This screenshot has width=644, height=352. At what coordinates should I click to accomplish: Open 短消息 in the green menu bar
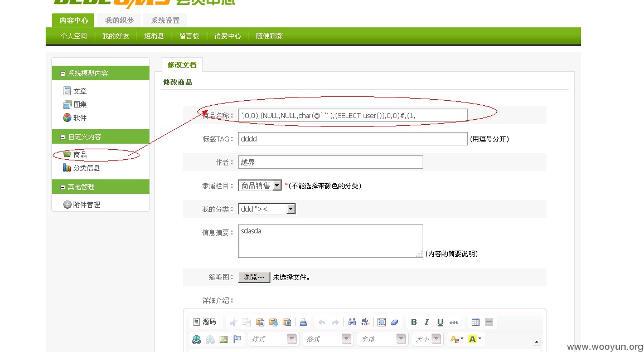point(154,36)
